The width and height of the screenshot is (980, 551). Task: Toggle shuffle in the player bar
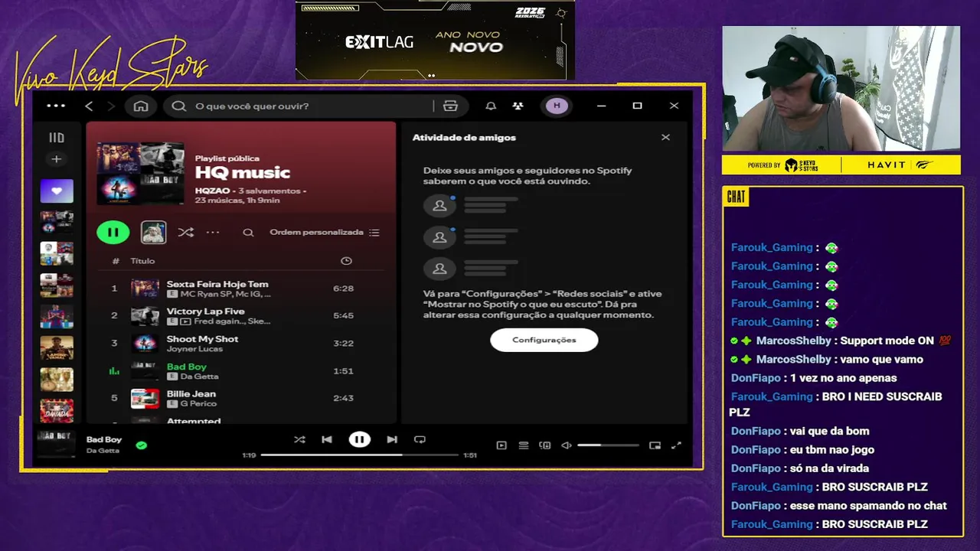[299, 439]
